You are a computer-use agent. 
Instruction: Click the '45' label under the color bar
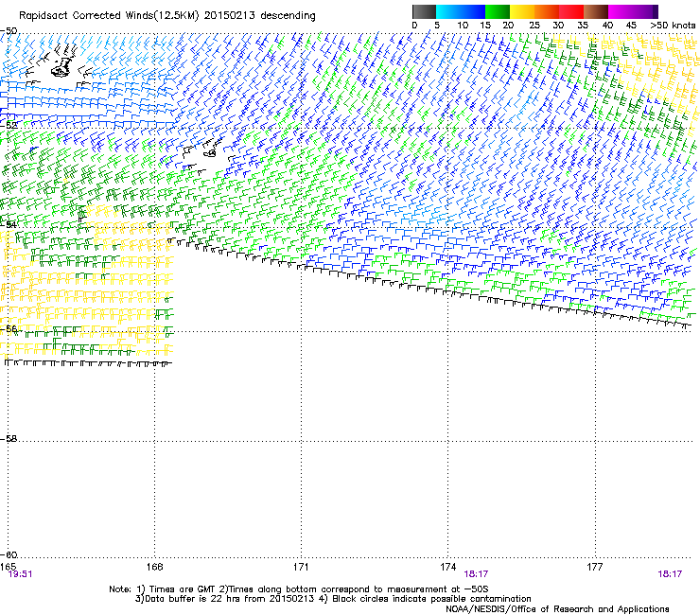(x=631, y=26)
